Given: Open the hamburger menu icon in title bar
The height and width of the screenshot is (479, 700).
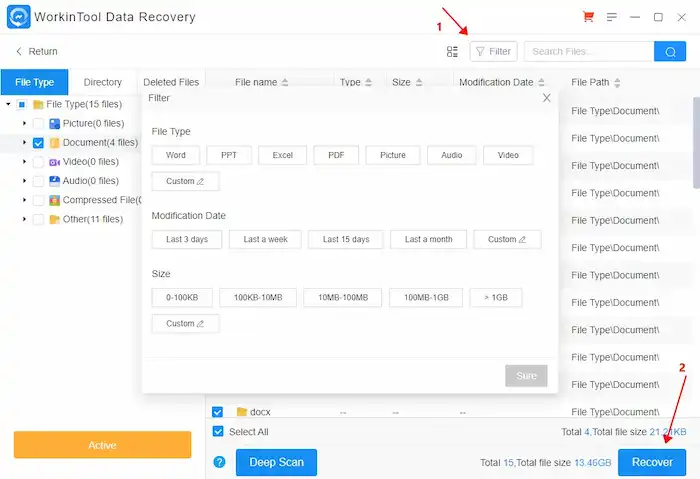Looking at the screenshot, I should (612, 17).
